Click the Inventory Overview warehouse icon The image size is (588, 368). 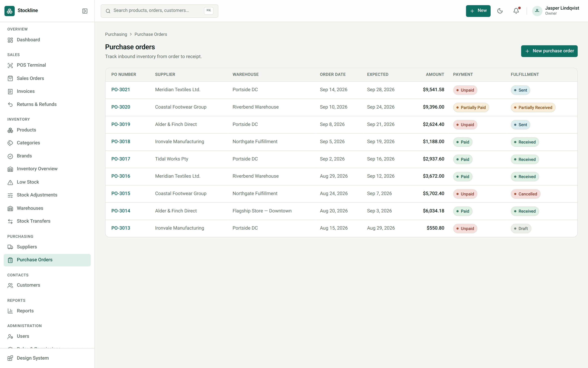10,169
